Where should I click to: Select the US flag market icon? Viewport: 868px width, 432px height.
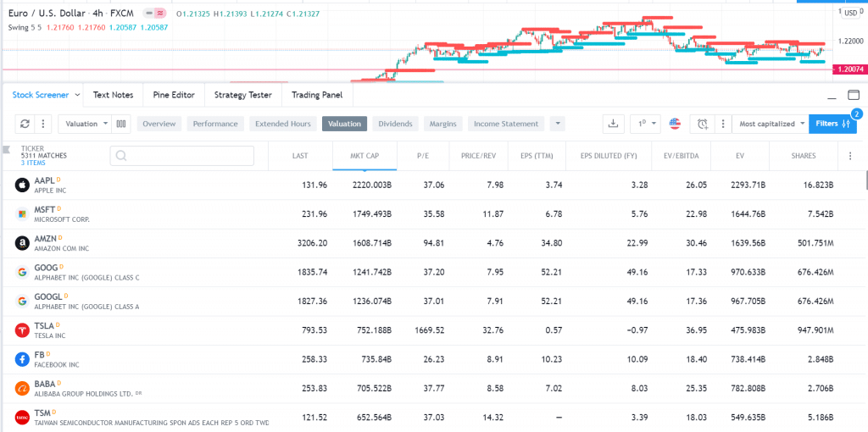tap(675, 124)
